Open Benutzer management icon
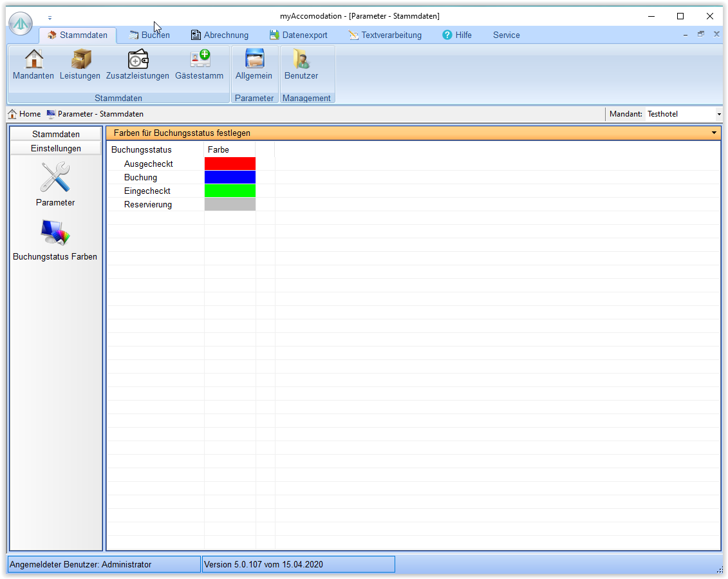The image size is (728, 579). tap(301, 59)
